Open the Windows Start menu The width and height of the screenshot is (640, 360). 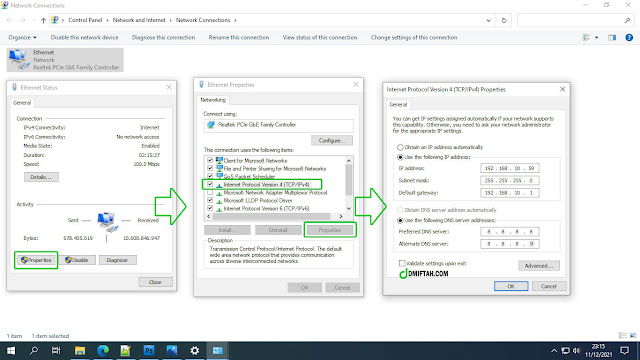tap(11, 351)
